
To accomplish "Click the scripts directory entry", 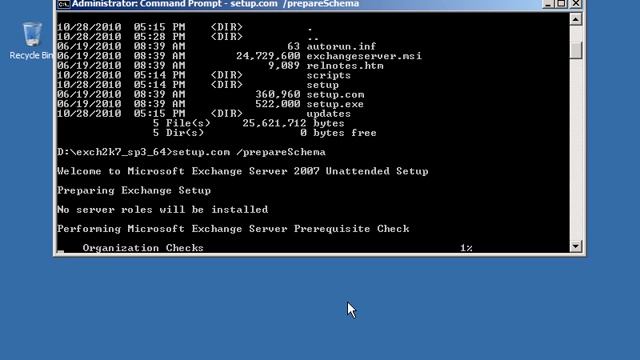I will (x=329, y=76).
